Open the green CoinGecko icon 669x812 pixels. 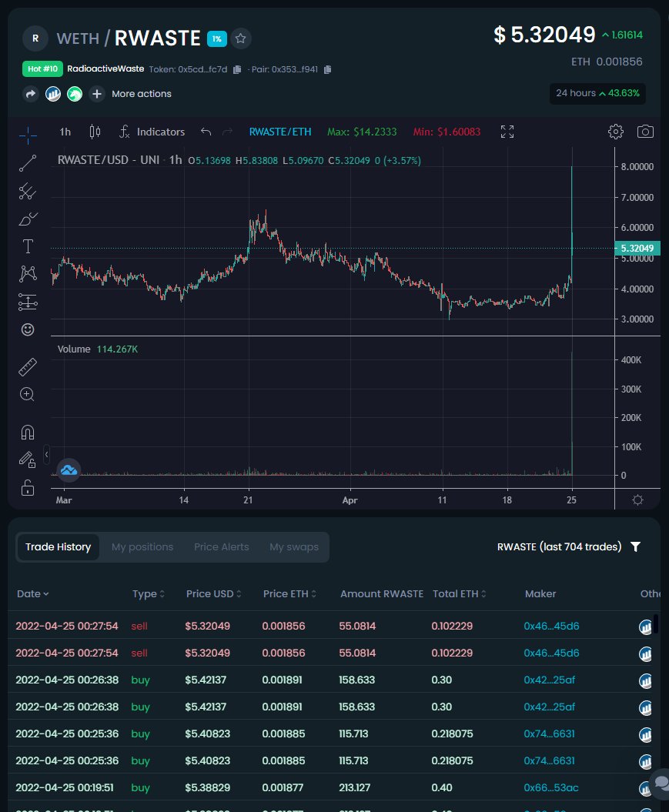pyautogui.click(x=75, y=94)
